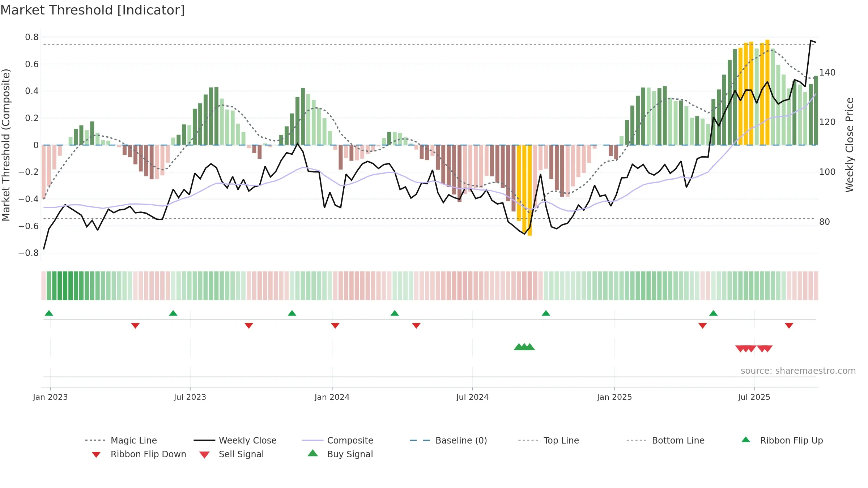Image resolution: width=868 pixels, height=488 pixels.
Task: Select the ribbon flip up marker at January 2023
Action: coord(49,313)
